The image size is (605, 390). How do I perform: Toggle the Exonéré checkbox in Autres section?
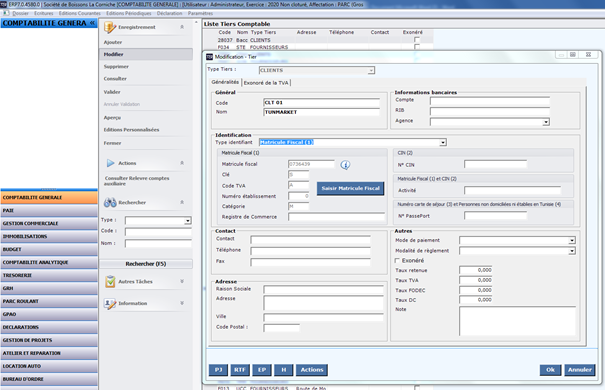397,261
